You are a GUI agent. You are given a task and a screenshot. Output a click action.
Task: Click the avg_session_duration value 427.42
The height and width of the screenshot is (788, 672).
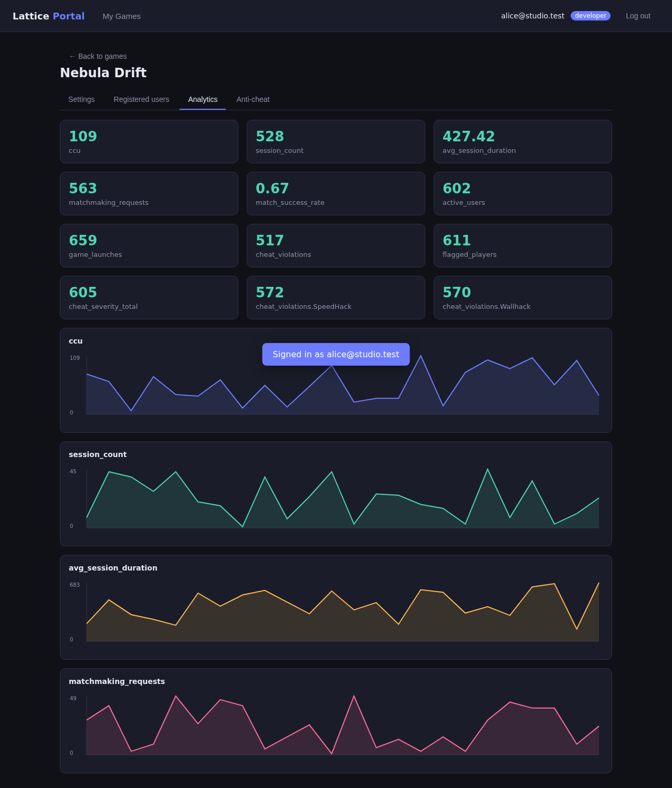[x=468, y=136]
